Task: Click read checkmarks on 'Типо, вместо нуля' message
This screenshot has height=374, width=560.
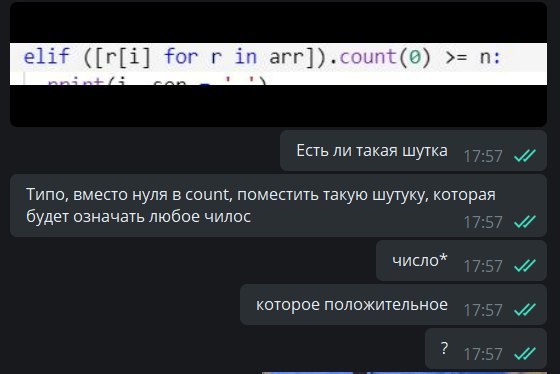Action: click(525, 222)
